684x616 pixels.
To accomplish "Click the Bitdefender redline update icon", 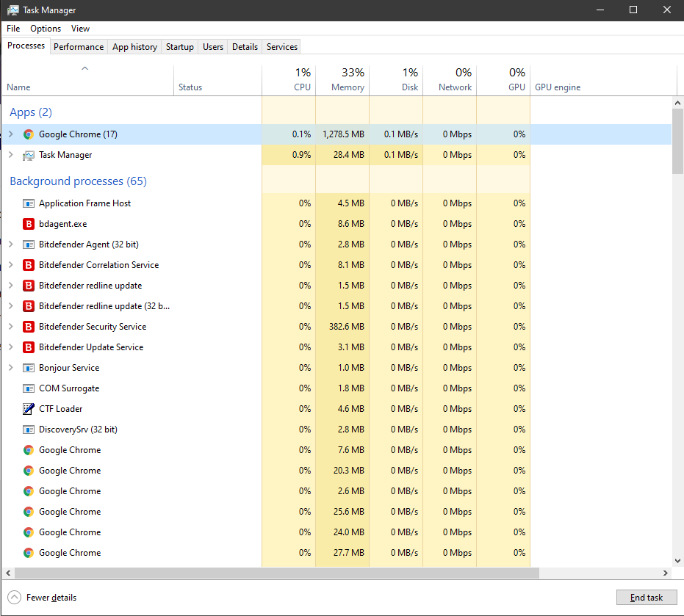I will (x=29, y=286).
